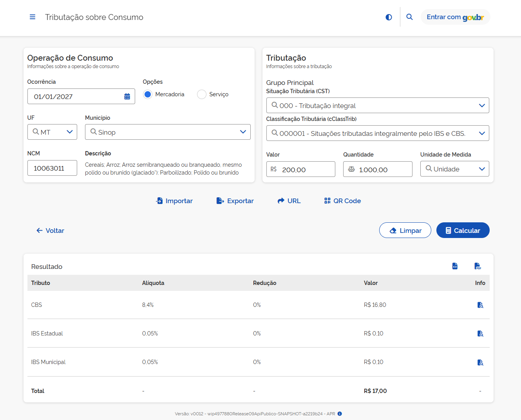
Task: View info details for CBS row
Action: pyautogui.click(x=480, y=305)
